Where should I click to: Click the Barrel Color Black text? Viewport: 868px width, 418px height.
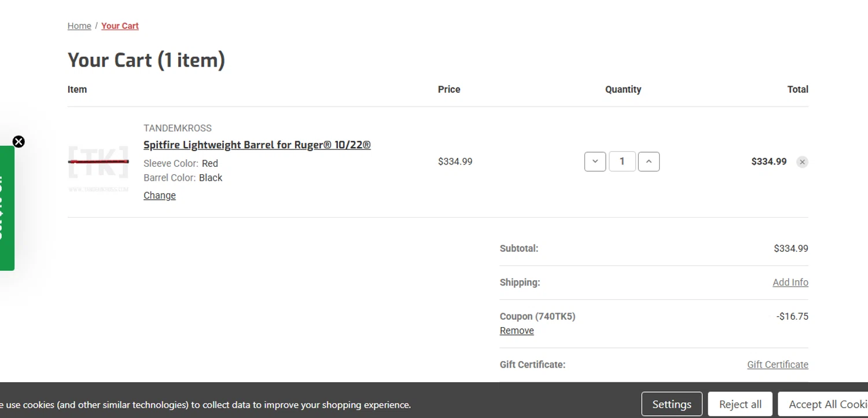(x=183, y=178)
